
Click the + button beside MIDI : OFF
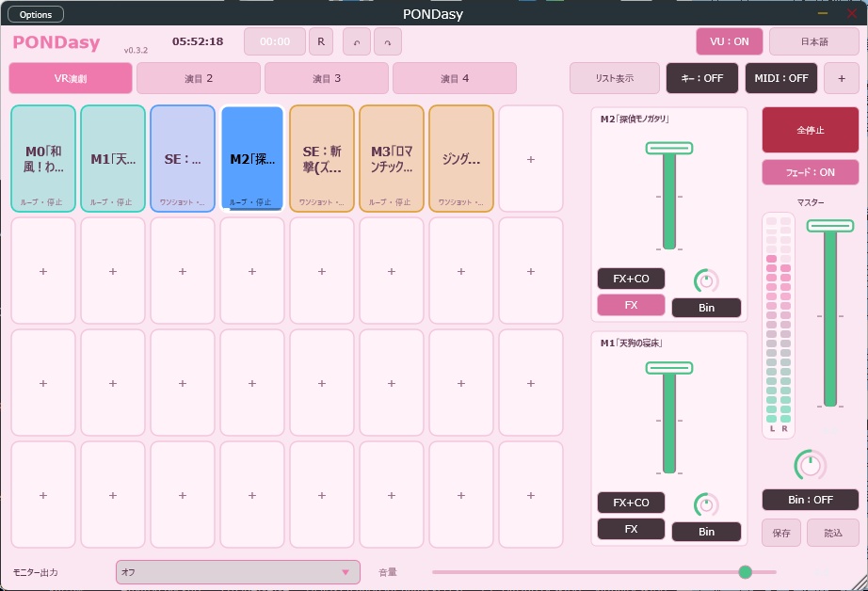[x=842, y=78]
